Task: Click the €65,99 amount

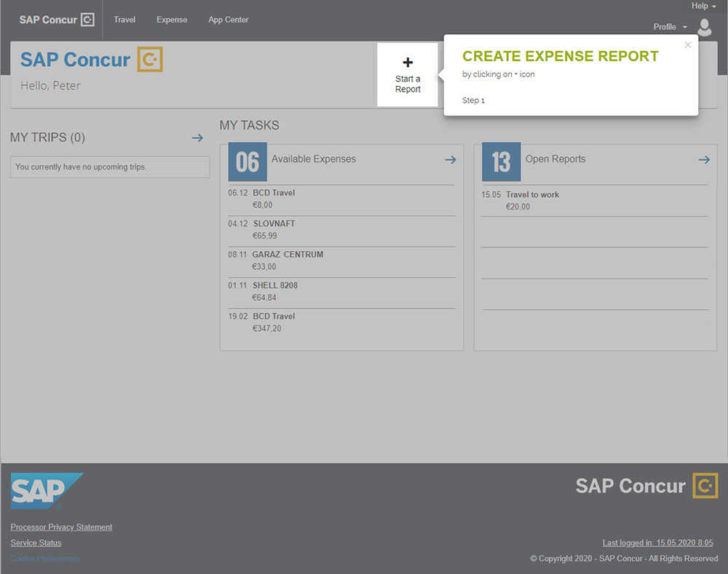Action: point(265,236)
